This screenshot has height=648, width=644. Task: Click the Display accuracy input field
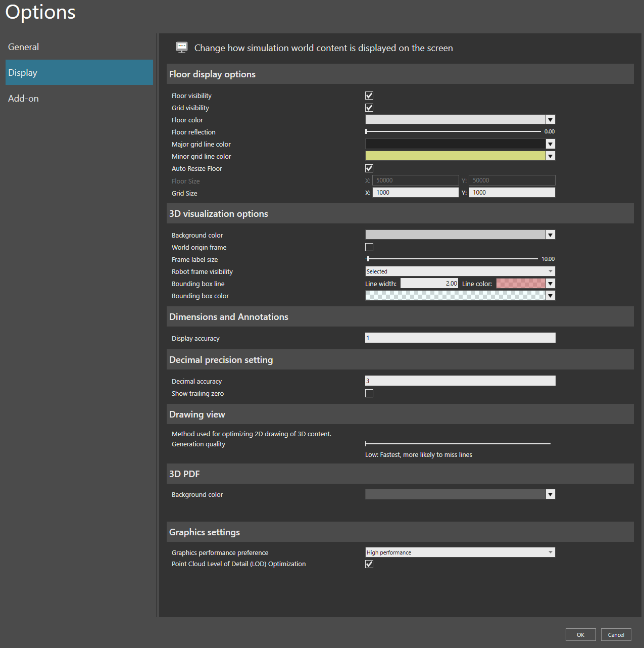[460, 338]
